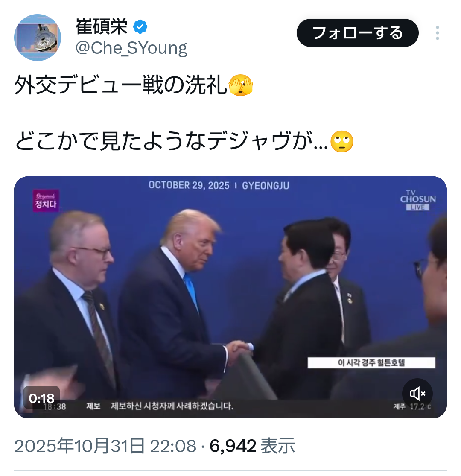Screen dimensions: 461x476
Task: Unmute the video using the speaker icon
Action: pos(417,394)
